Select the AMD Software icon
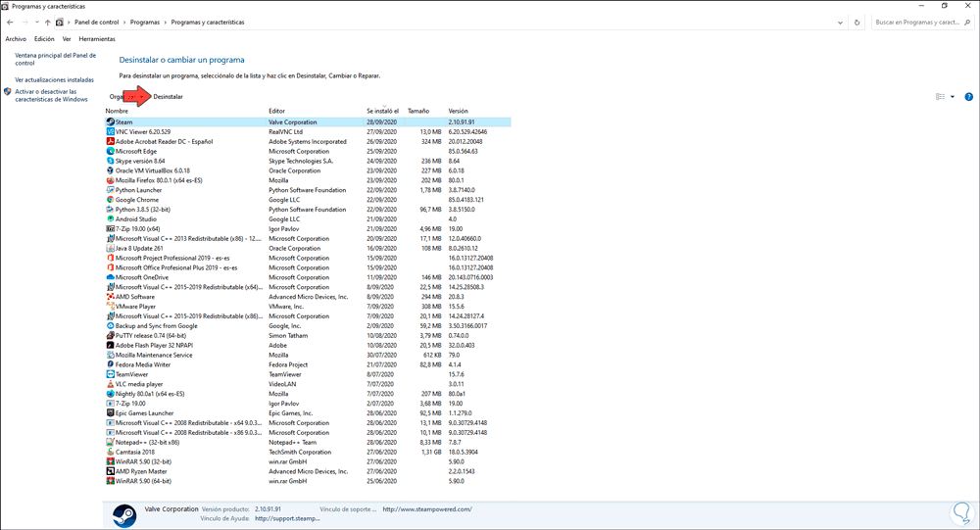Screen dimensions: 980x530 point(110,296)
